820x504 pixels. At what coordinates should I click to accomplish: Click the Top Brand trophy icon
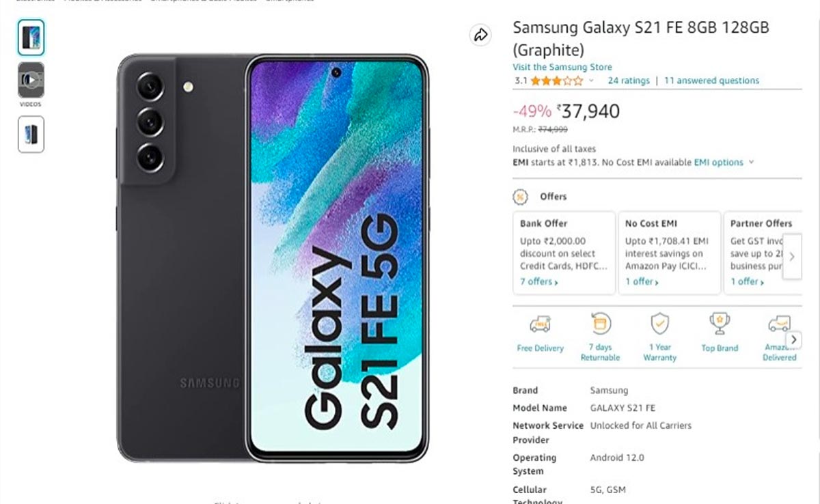[720, 324]
